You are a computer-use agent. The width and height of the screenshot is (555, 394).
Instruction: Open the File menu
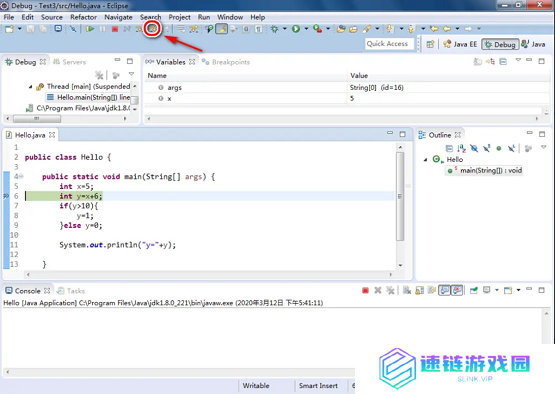click(x=9, y=17)
